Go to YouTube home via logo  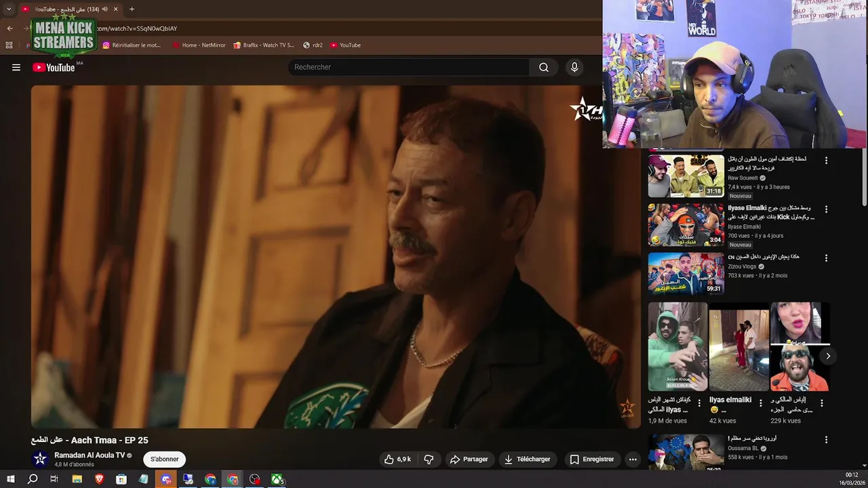(54, 67)
